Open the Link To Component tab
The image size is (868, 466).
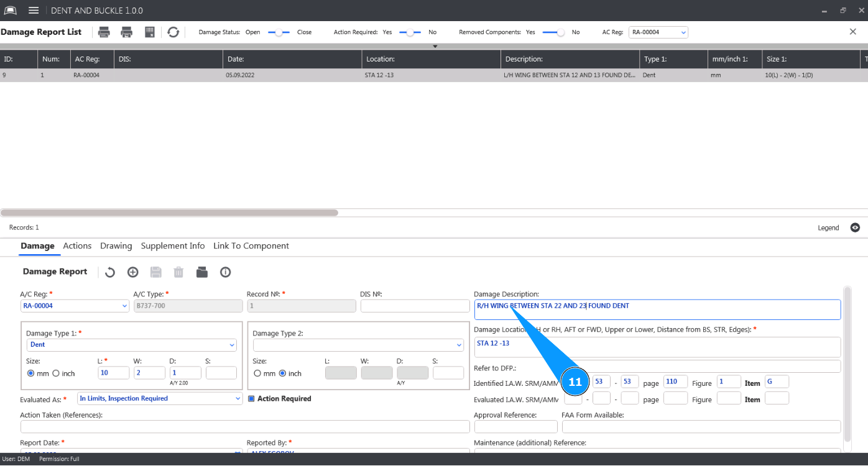coord(251,246)
